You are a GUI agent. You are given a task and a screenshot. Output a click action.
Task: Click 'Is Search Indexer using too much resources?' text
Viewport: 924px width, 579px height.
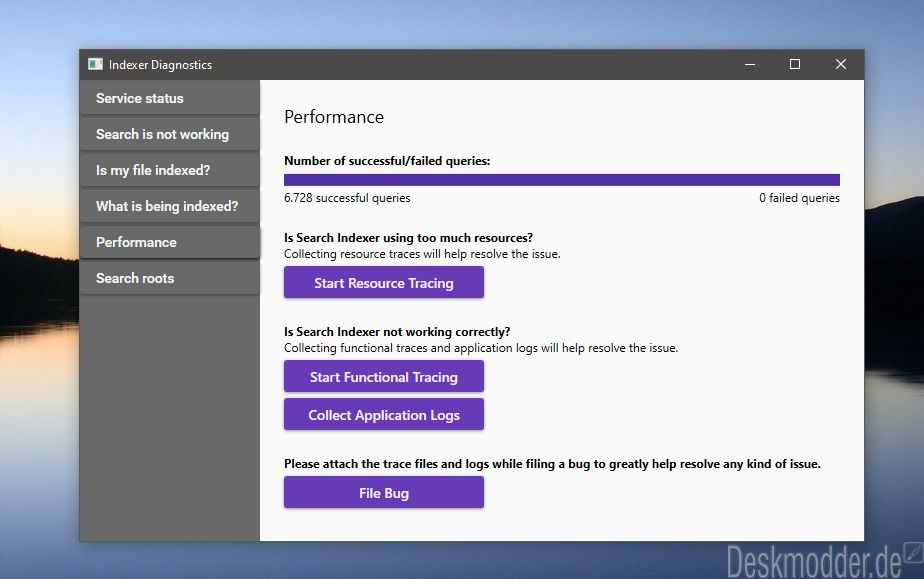tap(408, 238)
